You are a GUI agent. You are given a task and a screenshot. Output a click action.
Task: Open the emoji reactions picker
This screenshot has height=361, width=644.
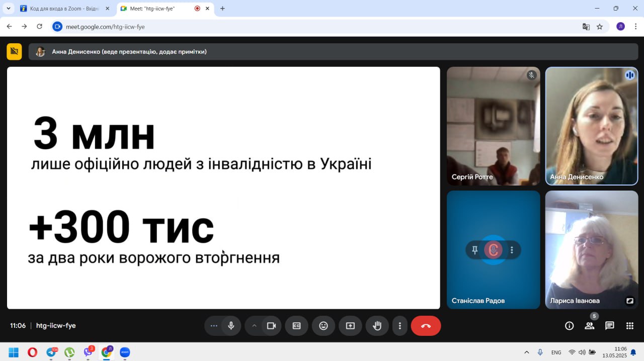pos(324,326)
